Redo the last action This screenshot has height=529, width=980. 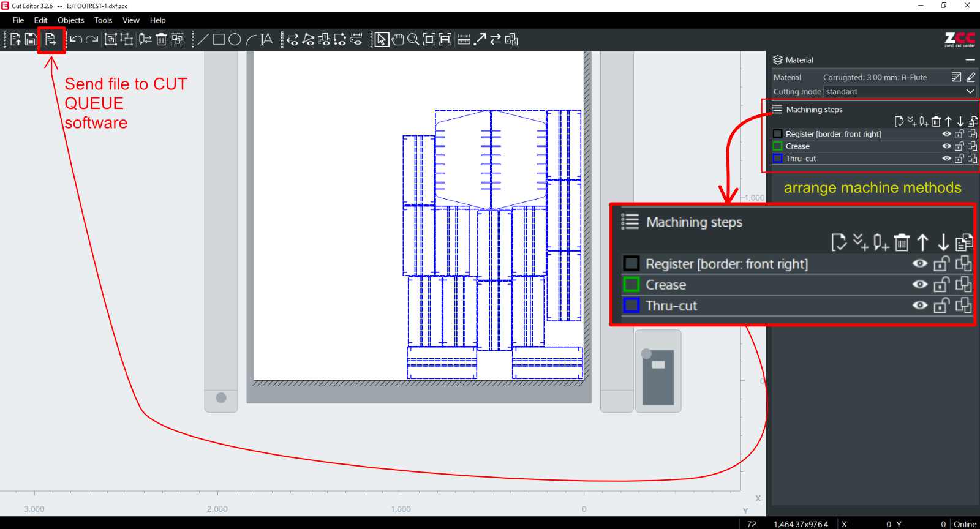(x=92, y=40)
